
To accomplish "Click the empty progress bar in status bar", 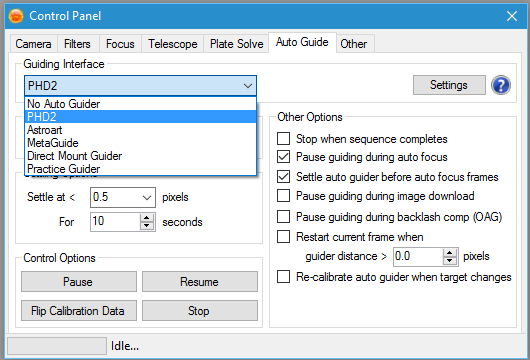I will click(x=57, y=346).
